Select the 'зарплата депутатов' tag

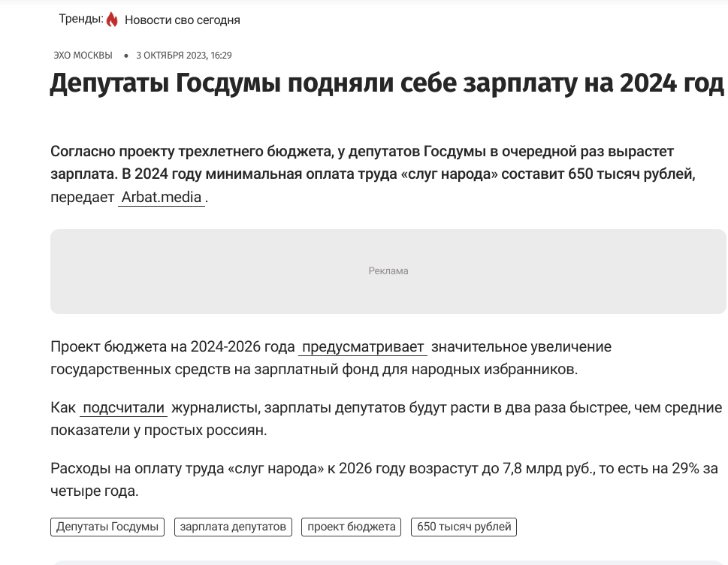(233, 527)
